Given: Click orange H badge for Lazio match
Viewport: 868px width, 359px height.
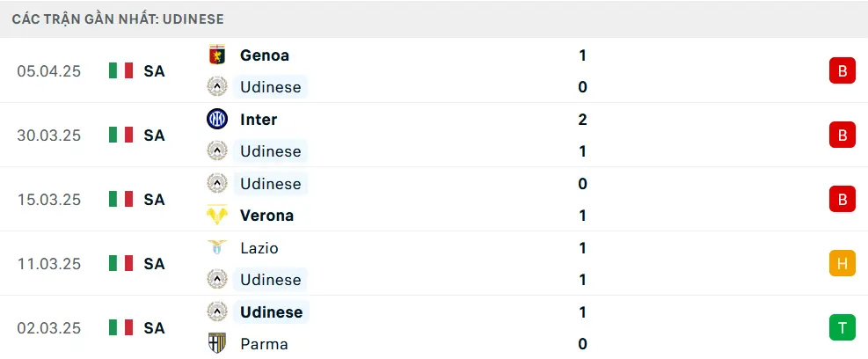Looking at the screenshot, I should point(842,264).
